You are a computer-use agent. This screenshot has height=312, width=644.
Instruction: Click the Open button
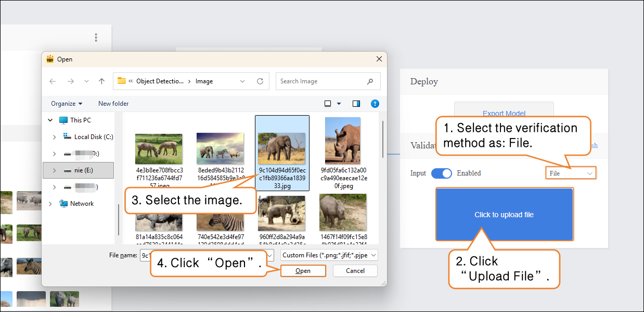pos(303,271)
